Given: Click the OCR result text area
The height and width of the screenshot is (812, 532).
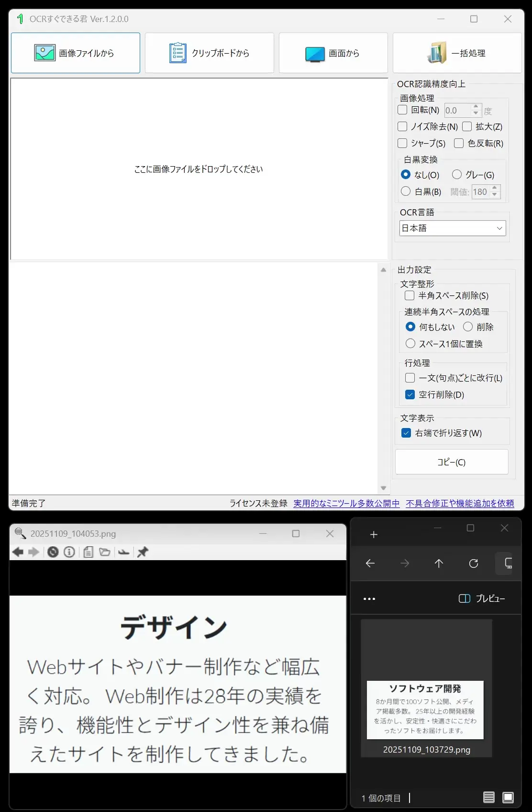Looking at the screenshot, I should point(194,378).
